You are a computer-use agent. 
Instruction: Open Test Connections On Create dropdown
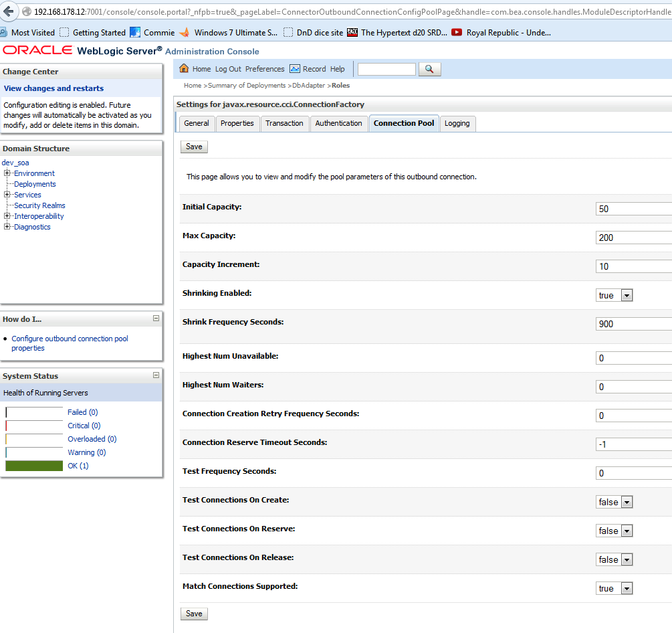point(614,502)
